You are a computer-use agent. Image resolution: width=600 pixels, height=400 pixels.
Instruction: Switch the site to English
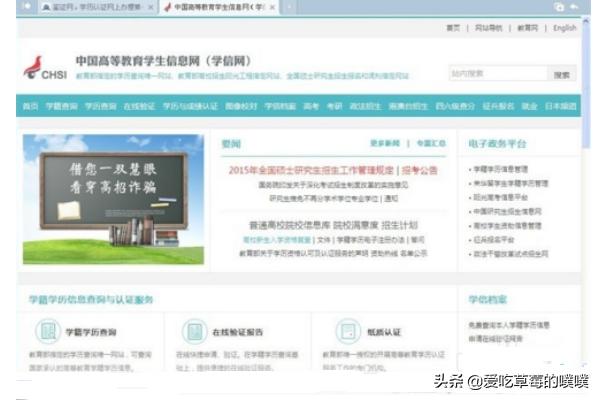[x=565, y=28]
